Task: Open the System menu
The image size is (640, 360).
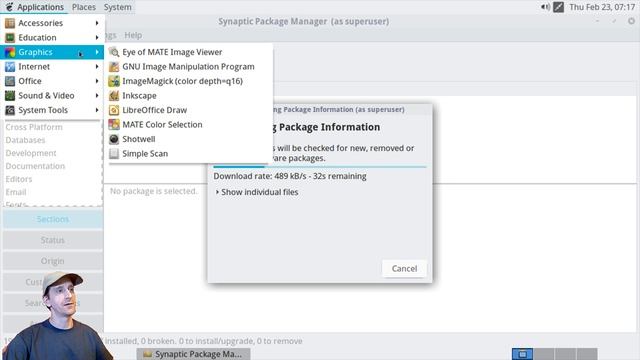Action: pos(118,7)
